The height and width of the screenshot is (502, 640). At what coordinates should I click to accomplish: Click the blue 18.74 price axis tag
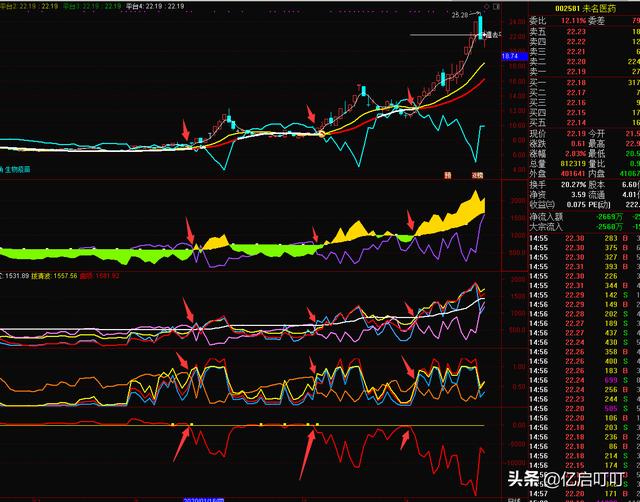(509, 57)
